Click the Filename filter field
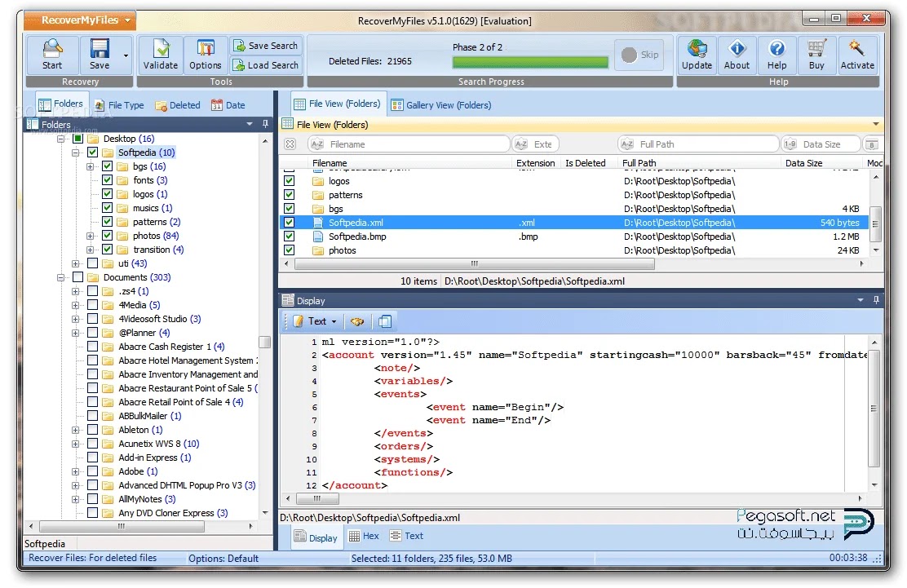This screenshot has height=588, width=907. point(409,144)
